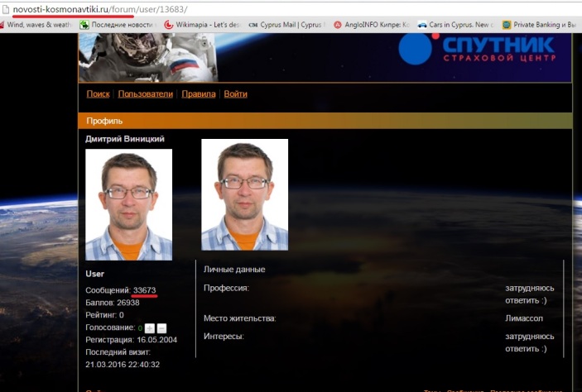This screenshot has height=392, width=582.
Task: Click the Последние новости bookmark favicon
Action: [84, 25]
